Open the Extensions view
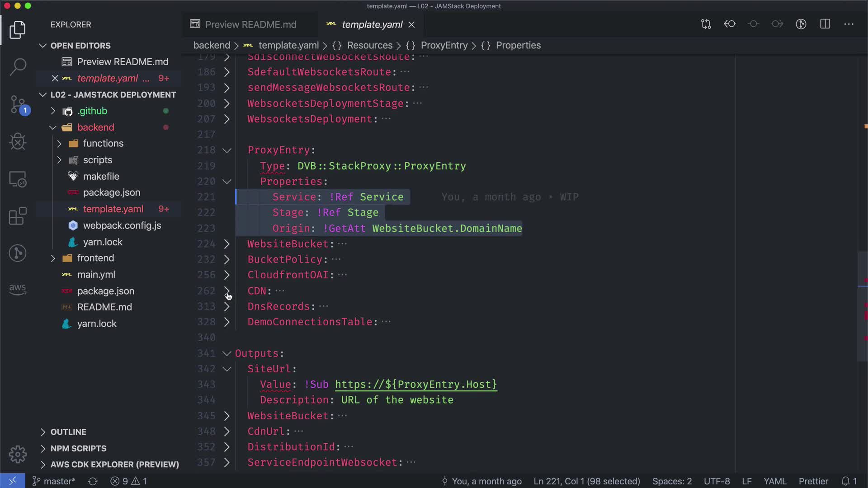 pos(18,216)
